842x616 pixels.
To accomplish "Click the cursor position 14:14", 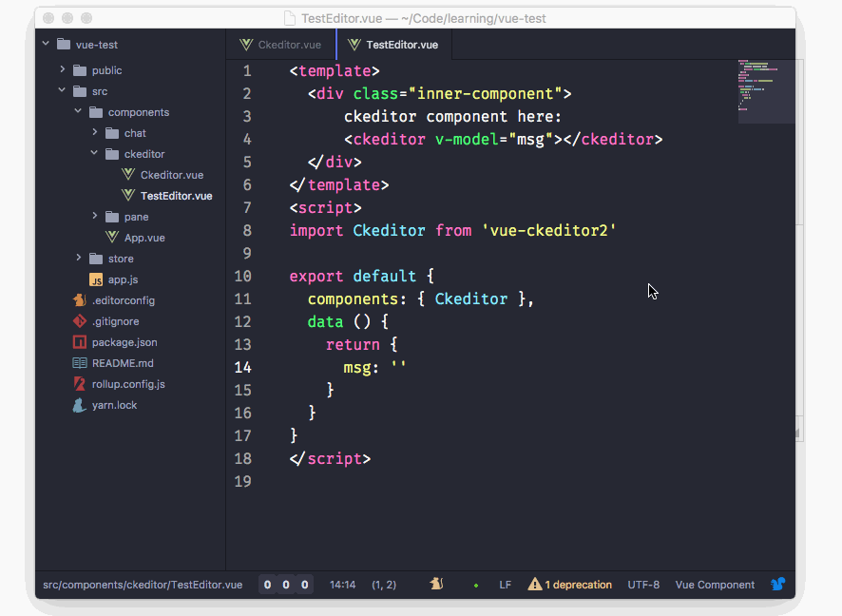I will 343,585.
